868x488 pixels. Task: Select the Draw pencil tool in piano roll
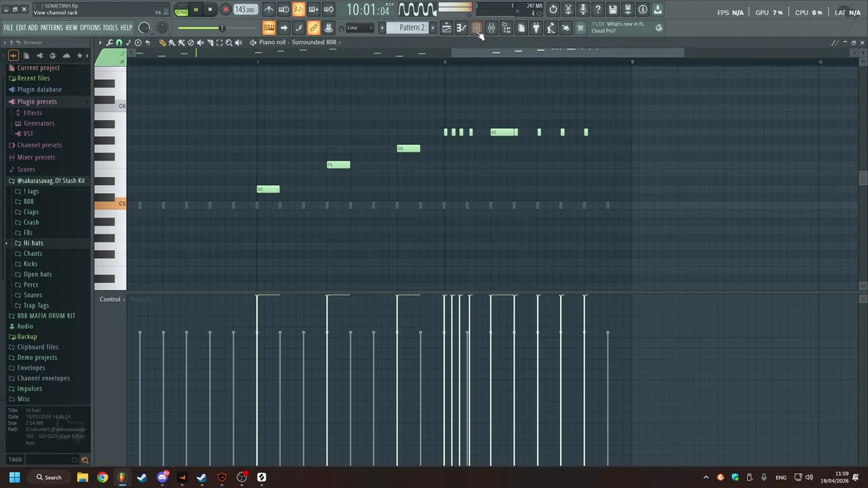pyautogui.click(x=162, y=43)
